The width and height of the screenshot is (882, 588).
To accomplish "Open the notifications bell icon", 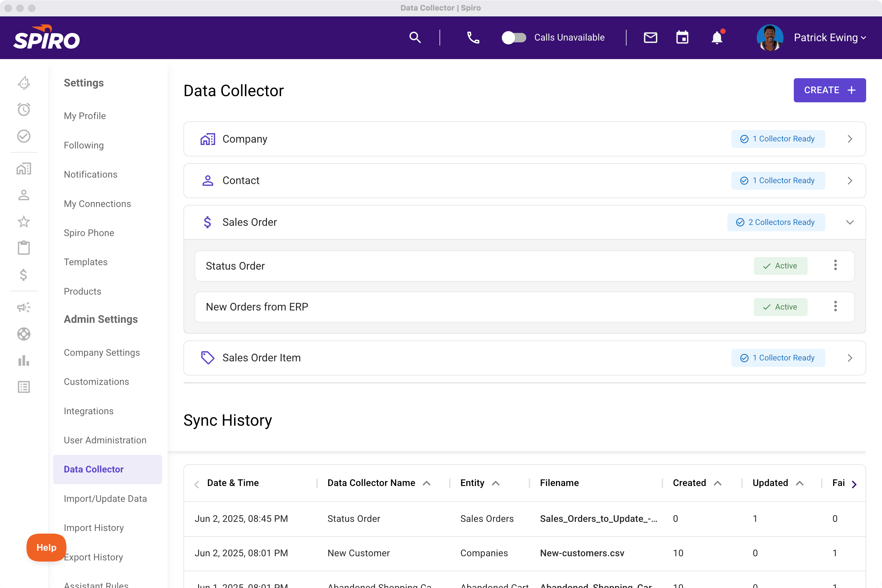I will tap(717, 38).
